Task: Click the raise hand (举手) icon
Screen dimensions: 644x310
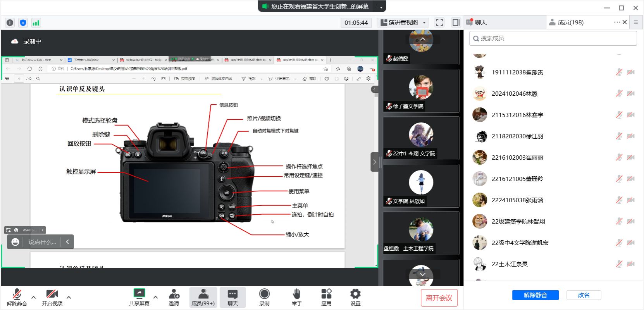Action: pos(296,297)
